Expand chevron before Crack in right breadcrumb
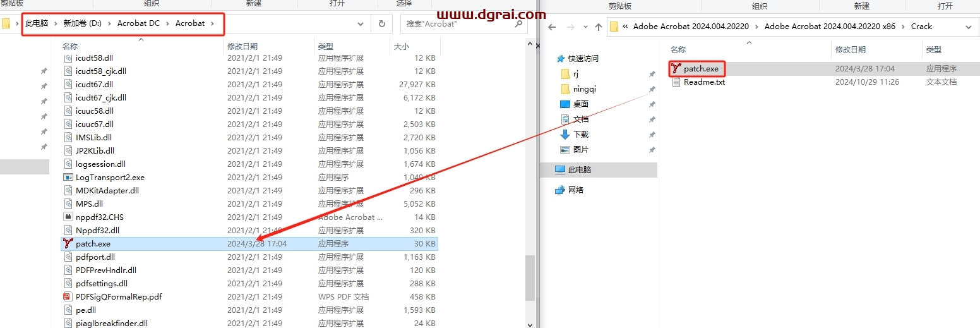Screen dimensions: 980x328 click(x=904, y=27)
